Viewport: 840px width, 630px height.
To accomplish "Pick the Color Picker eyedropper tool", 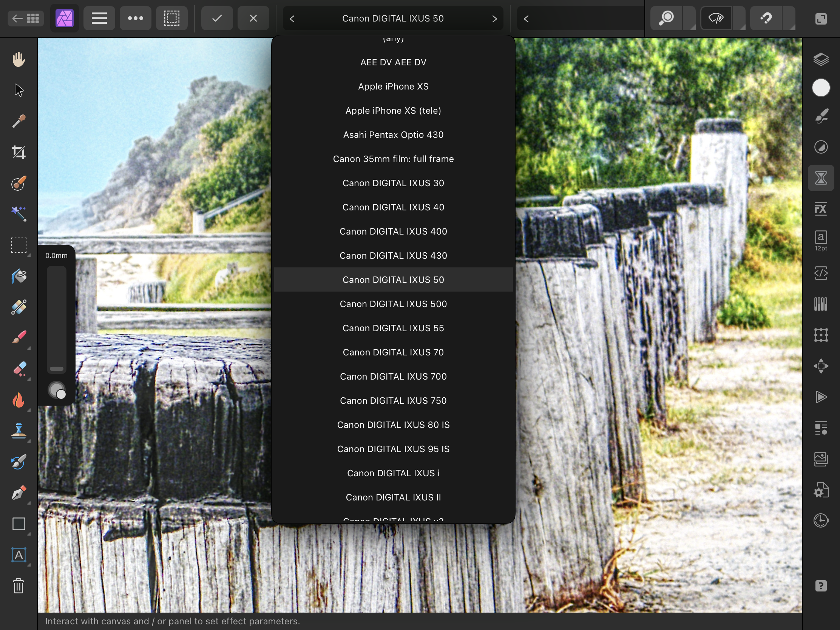I will click(x=19, y=122).
